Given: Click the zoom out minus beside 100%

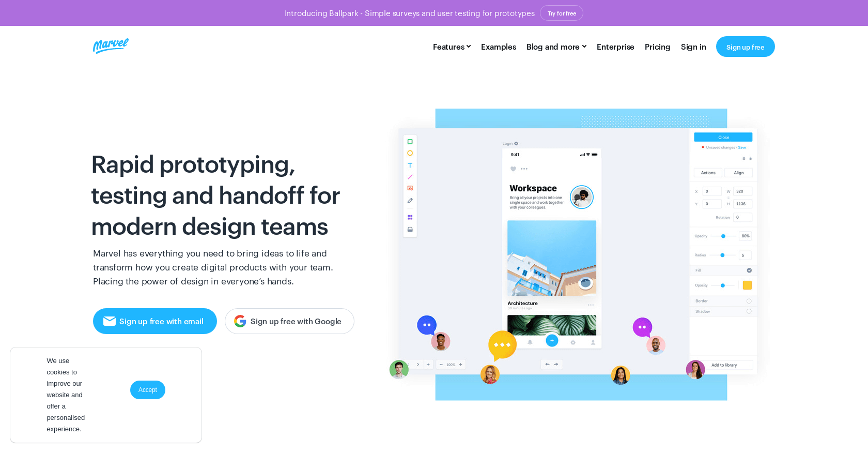Looking at the screenshot, I should click(x=441, y=365).
